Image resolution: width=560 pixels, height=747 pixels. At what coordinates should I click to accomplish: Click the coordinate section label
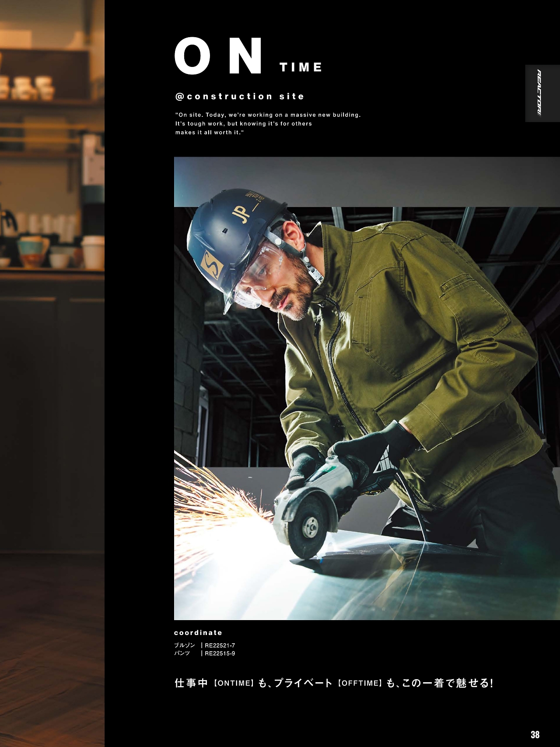[198, 633]
